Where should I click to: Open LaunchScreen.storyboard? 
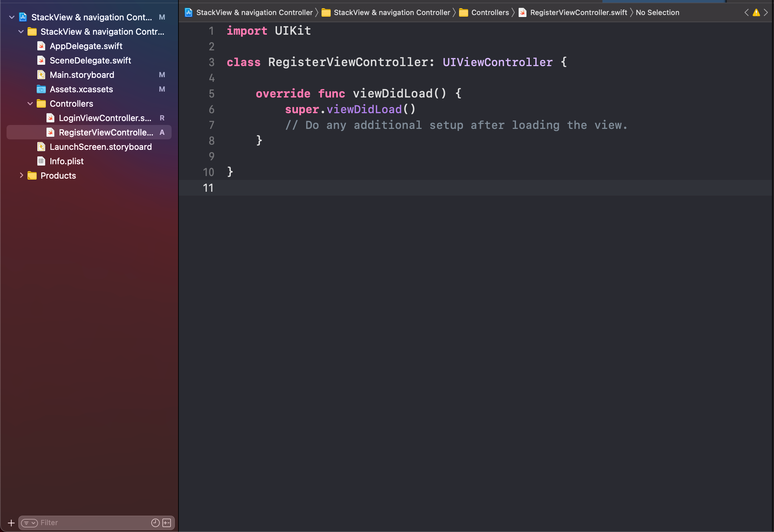pos(101,147)
